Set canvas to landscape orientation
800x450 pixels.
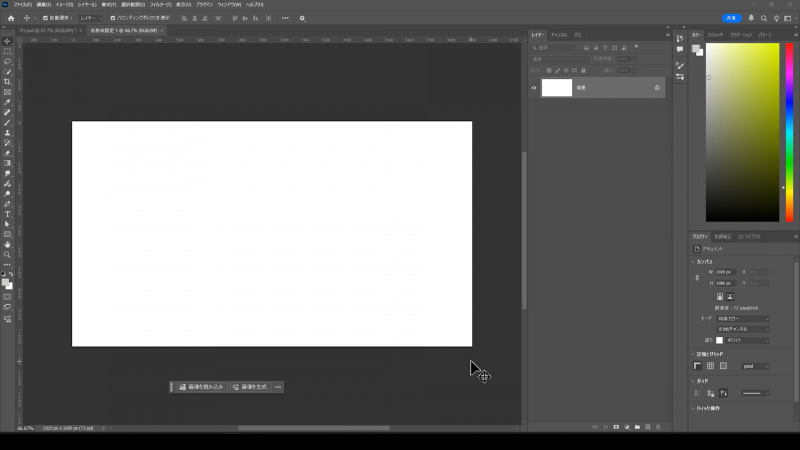click(x=730, y=296)
